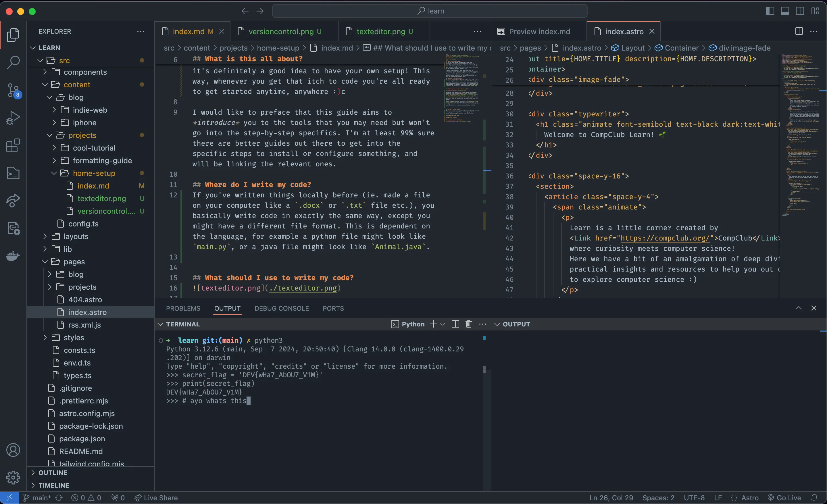Open the Manage gear icon
Screen dimensions: 827x504
pyautogui.click(x=14, y=478)
